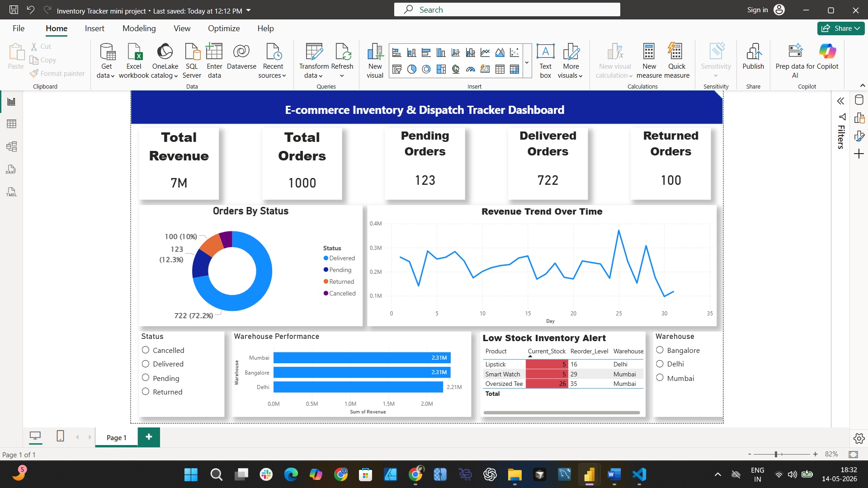The height and width of the screenshot is (488, 868).
Task: Click the Excel workbook data source icon
Action: pos(134,61)
